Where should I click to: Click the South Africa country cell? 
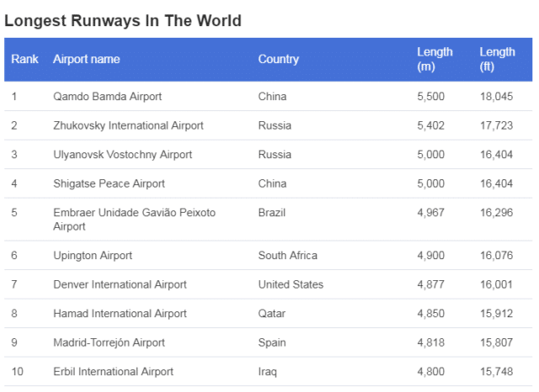[x=288, y=256]
